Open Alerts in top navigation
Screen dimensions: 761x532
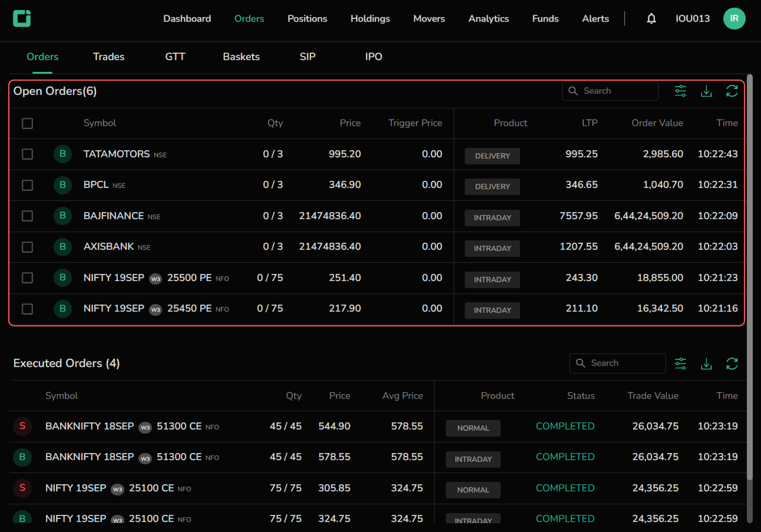point(595,19)
